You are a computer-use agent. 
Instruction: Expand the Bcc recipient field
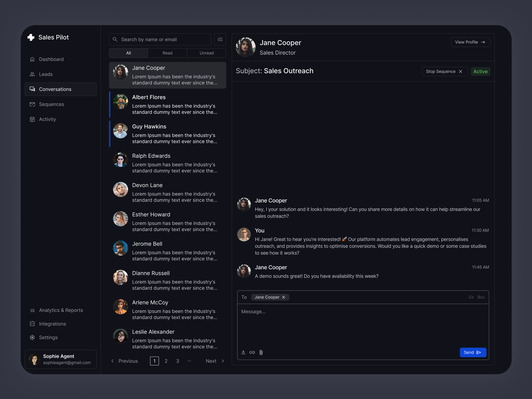point(481,297)
